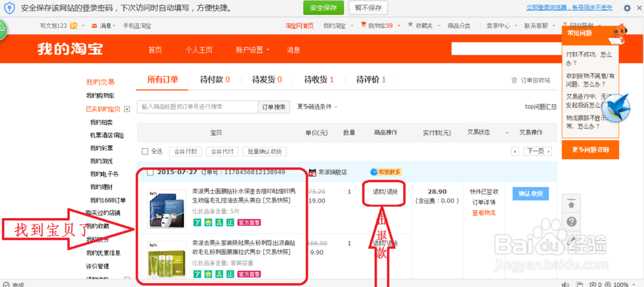Expand 更多筛选条件 filter options

(x=317, y=106)
